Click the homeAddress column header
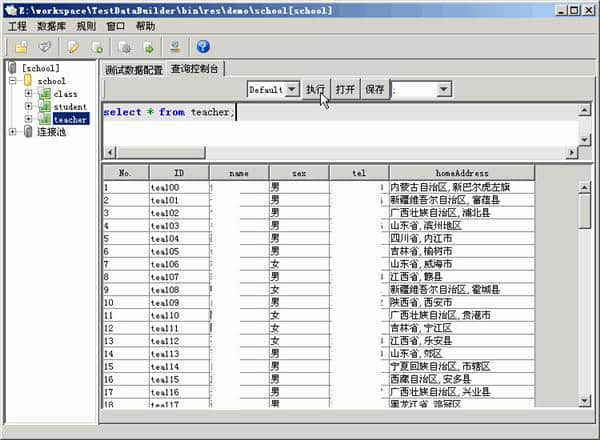 (461, 172)
